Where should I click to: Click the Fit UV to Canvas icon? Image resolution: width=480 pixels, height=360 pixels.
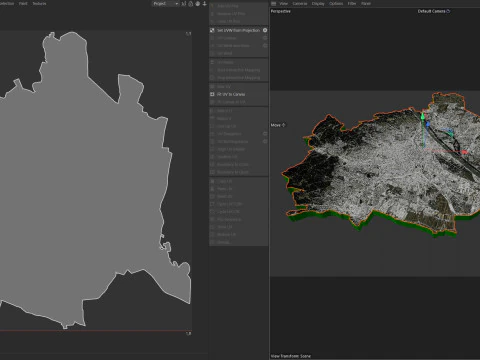212,94
